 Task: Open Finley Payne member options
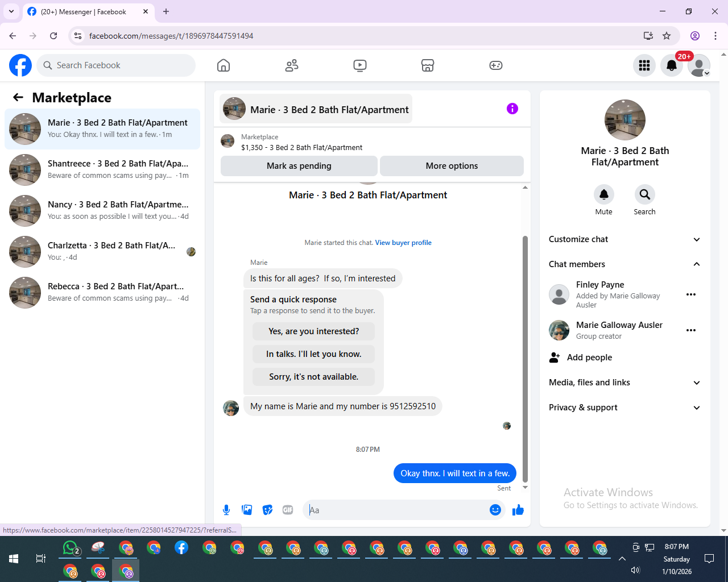(691, 294)
